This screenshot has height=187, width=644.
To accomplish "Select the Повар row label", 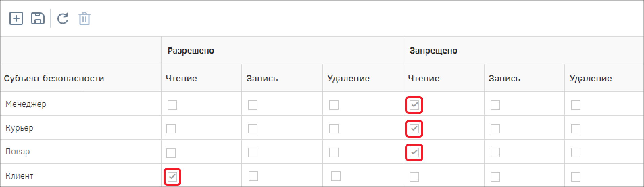I will (x=18, y=151).
